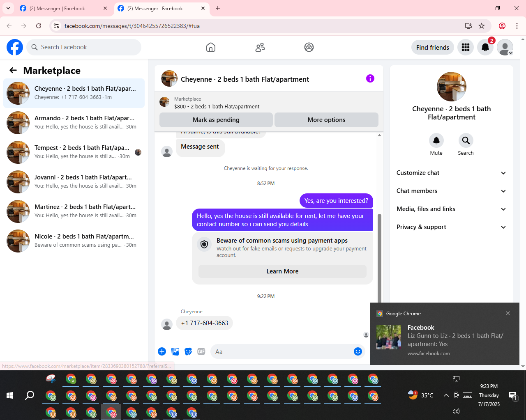Click More options button
Image resolution: width=526 pixels, height=420 pixels.
(326, 120)
